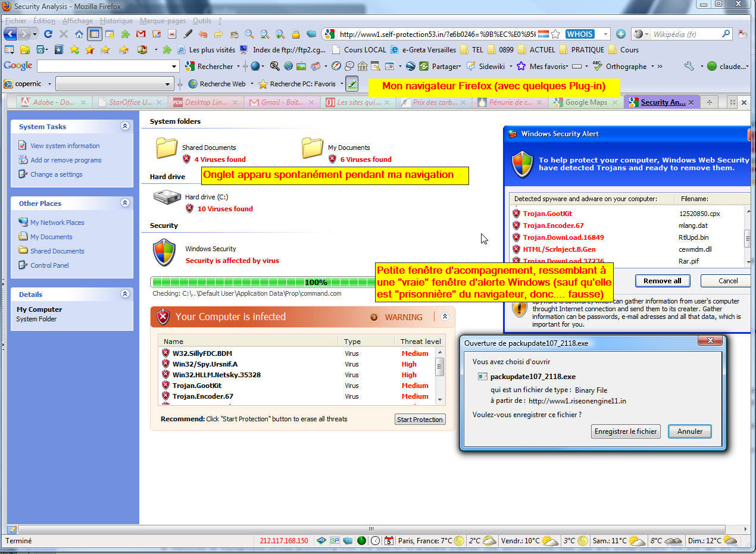The image size is (756, 554).
Task: Collapse the Other Places panel
Action: (x=125, y=203)
